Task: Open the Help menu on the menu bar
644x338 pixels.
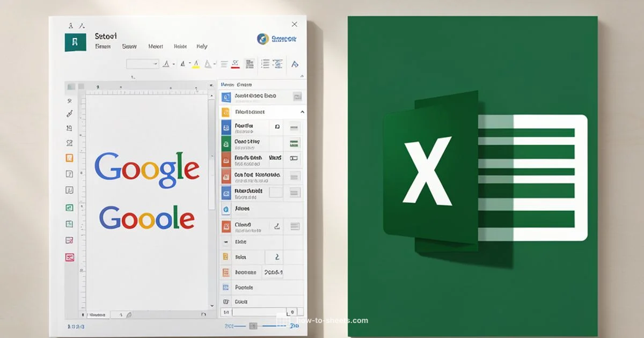Action: [x=202, y=46]
